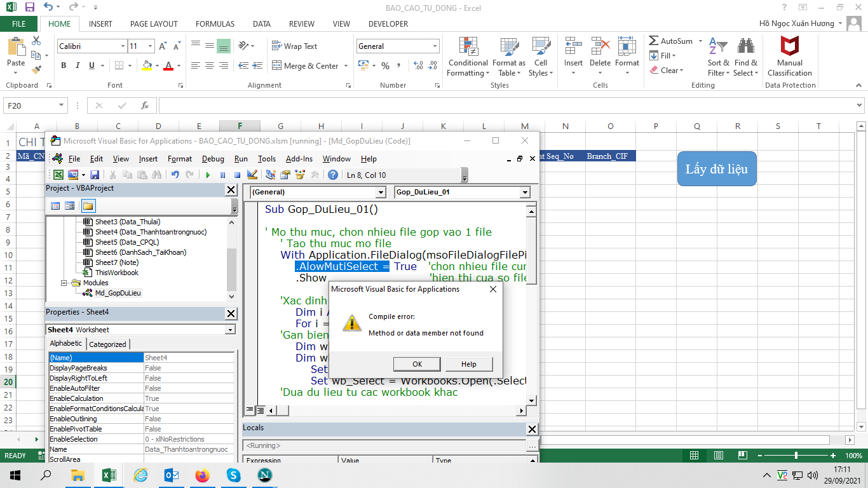This screenshot has height=488, width=868.
Task: Click OK in Compile error dialog
Action: [x=417, y=364]
